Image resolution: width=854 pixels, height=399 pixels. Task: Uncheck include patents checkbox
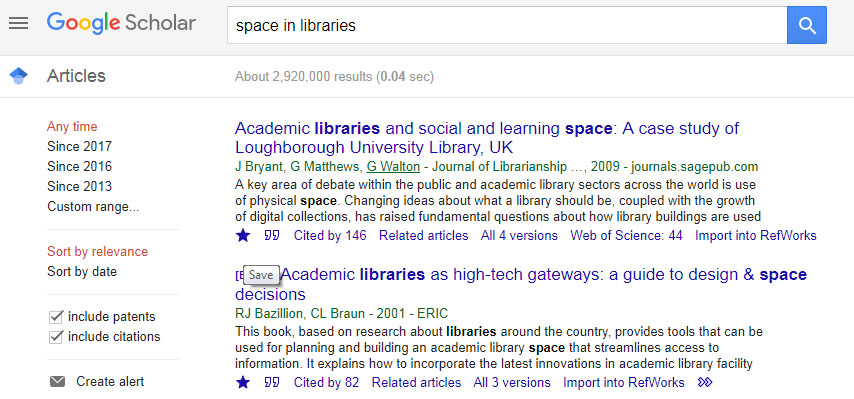pyautogui.click(x=56, y=317)
